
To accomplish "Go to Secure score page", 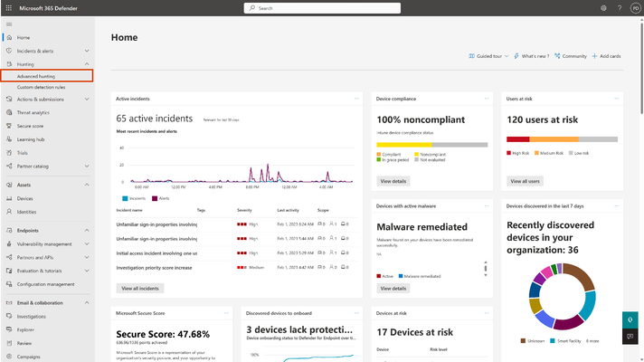I will (x=30, y=126).
